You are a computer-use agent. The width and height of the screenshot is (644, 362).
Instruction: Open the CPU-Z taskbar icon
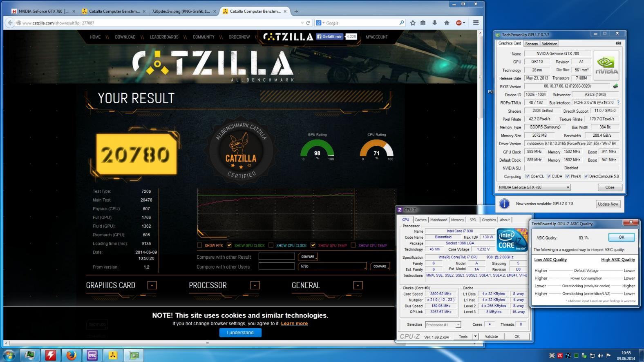[92, 355]
